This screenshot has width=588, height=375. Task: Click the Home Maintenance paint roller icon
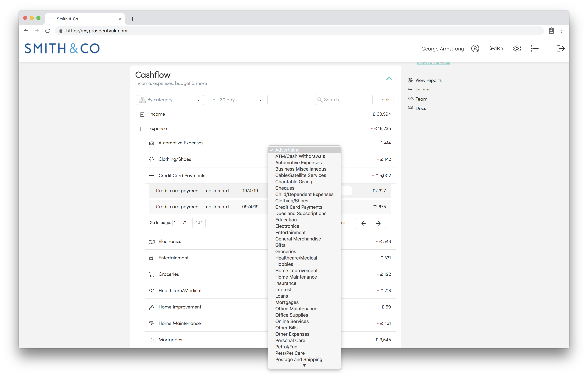click(152, 324)
